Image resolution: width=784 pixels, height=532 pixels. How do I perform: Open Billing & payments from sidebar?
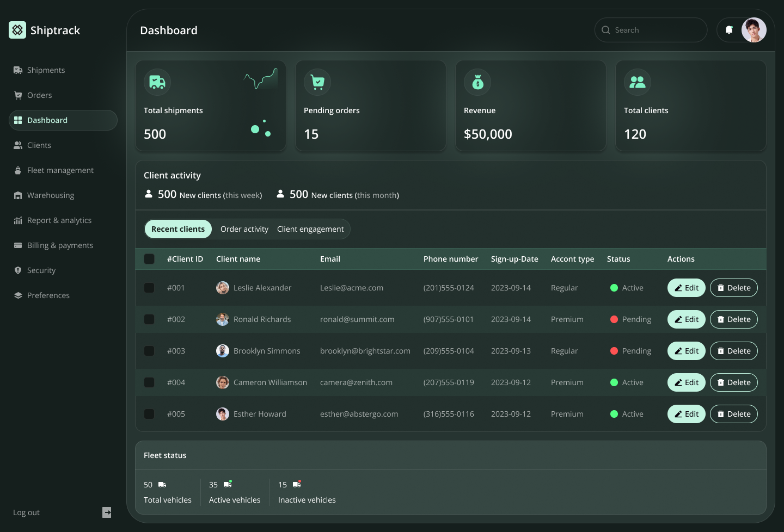pyautogui.click(x=60, y=245)
